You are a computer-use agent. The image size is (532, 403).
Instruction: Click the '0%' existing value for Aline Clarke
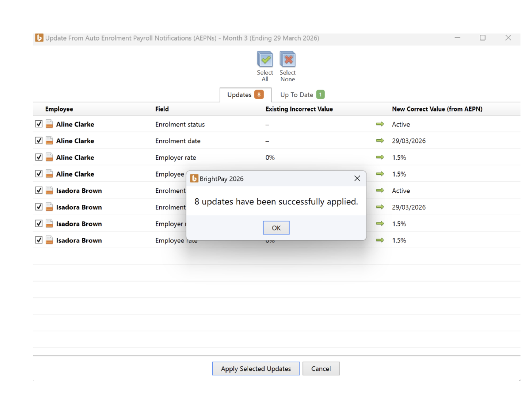[x=270, y=158]
